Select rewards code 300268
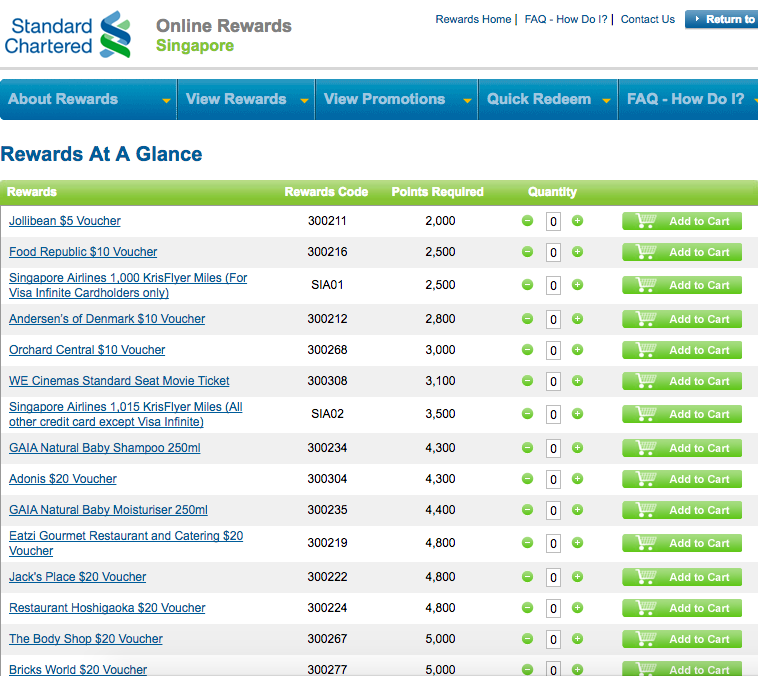 327,350
